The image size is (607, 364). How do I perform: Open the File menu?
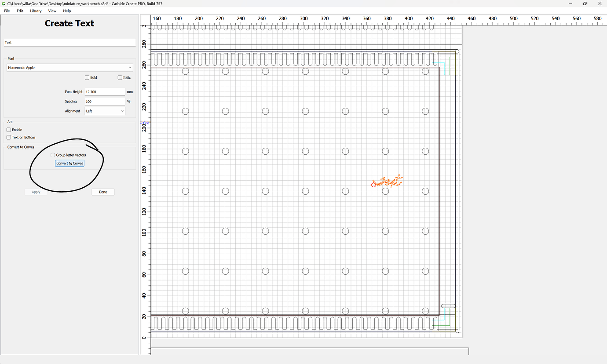tap(7, 11)
